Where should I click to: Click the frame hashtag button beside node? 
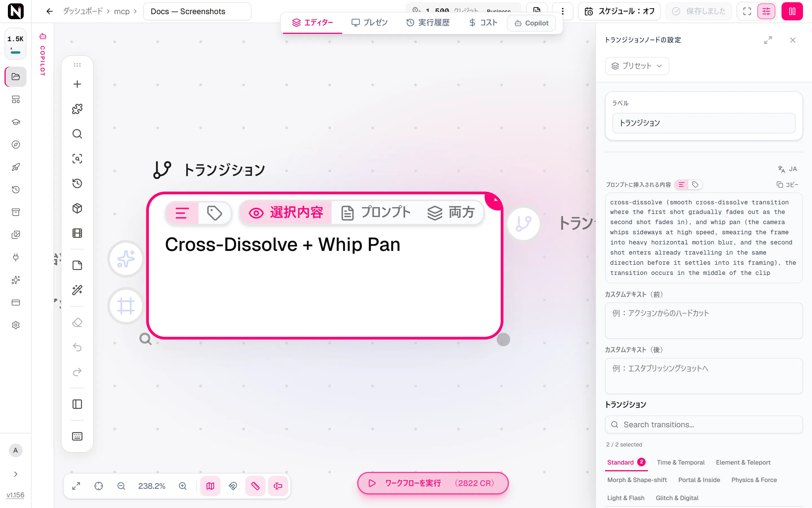coord(126,306)
